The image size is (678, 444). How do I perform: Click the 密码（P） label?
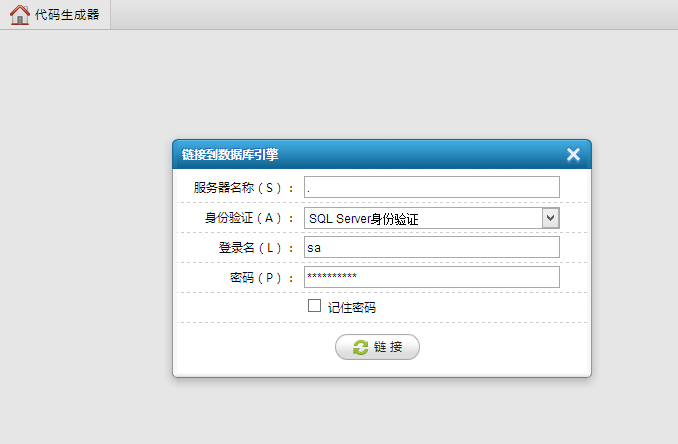(x=262, y=278)
